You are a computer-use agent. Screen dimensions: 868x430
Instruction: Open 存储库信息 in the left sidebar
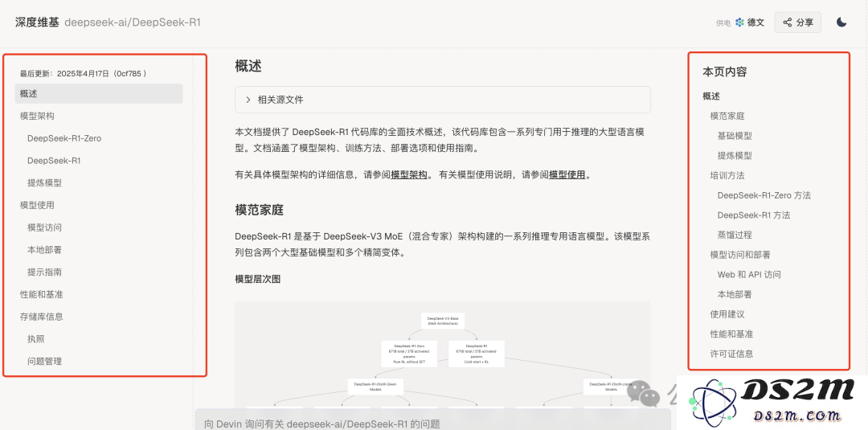click(x=42, y=317)
